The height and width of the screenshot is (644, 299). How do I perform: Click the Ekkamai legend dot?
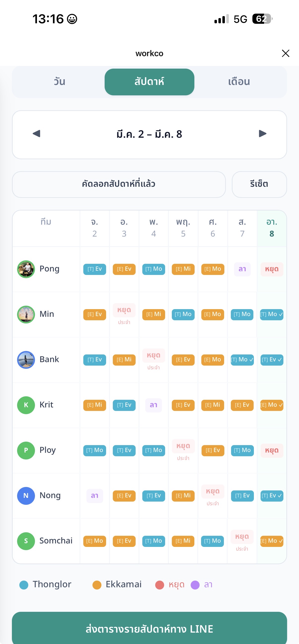pos(97,584)
